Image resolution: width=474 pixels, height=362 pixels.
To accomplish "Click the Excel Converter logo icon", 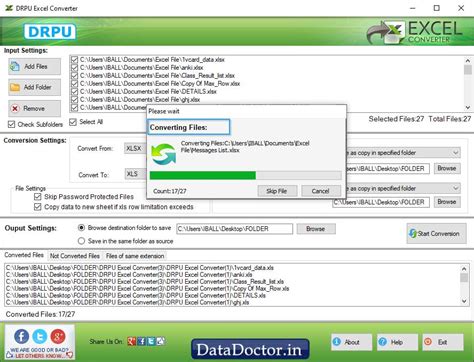I will pos(385,32).
